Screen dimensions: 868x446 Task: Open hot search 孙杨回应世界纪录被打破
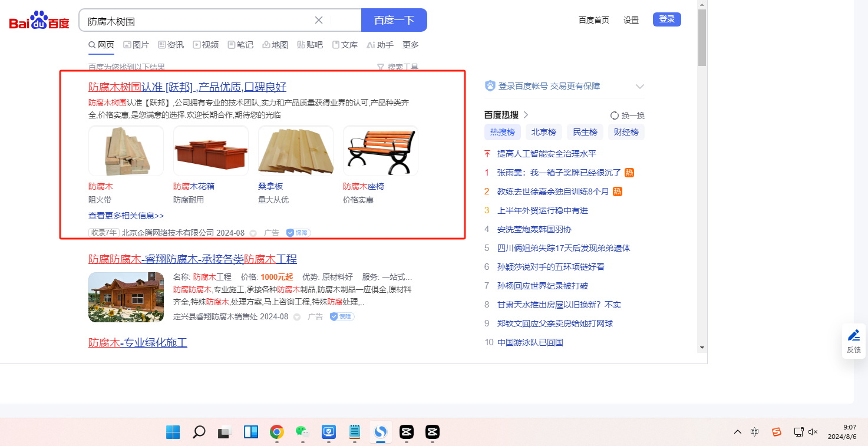(543, 286)
